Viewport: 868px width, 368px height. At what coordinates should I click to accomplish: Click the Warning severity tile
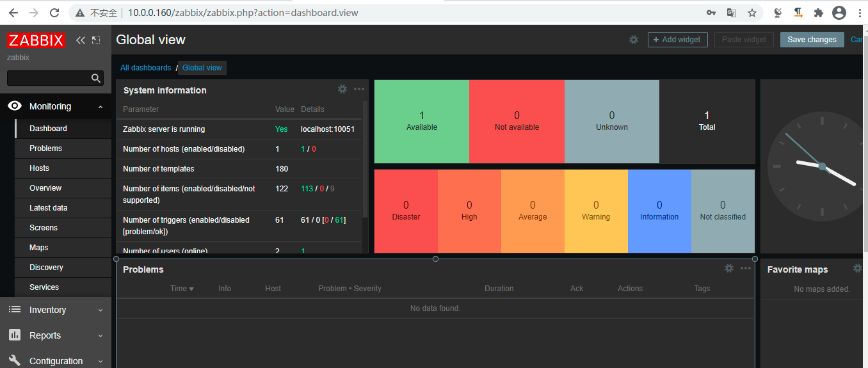pyautogui.click(x=596, y=211)
